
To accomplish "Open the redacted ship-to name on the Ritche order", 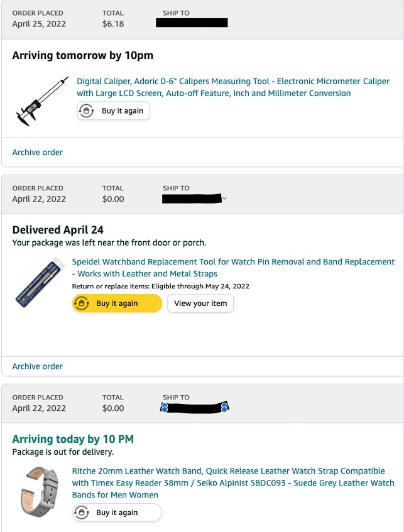I will (x=194, y=408).
